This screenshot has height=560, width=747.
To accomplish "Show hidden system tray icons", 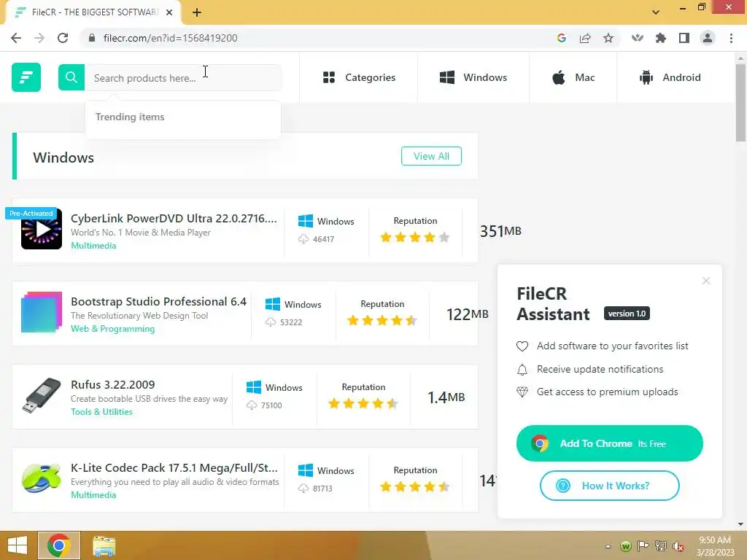I will (x=608, y=545).
